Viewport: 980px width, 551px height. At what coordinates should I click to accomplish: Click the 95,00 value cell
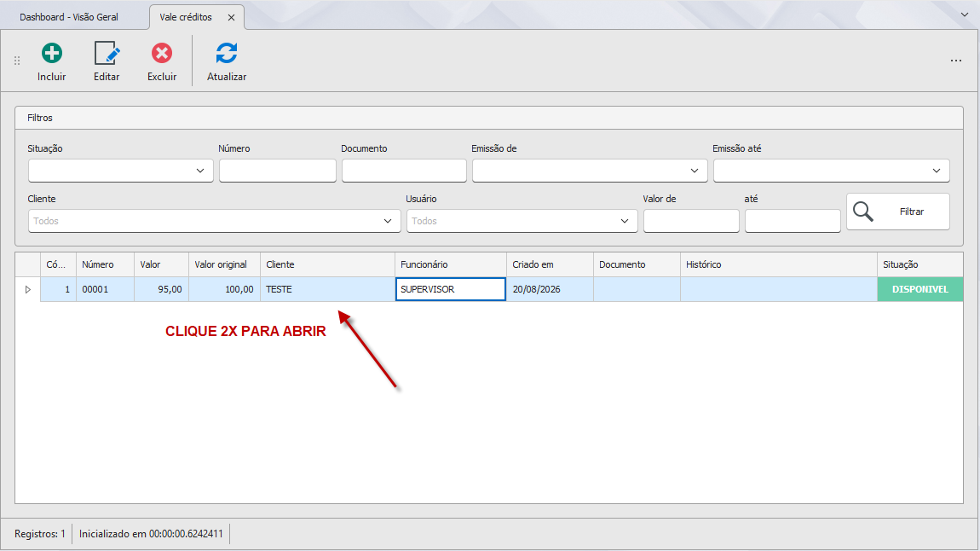point(161,289)
